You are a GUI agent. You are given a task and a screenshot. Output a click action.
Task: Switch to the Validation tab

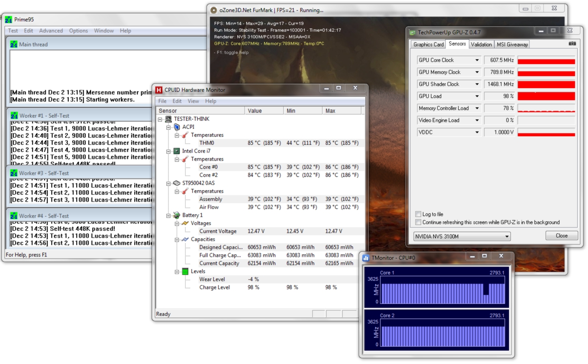tap(481, 45)
